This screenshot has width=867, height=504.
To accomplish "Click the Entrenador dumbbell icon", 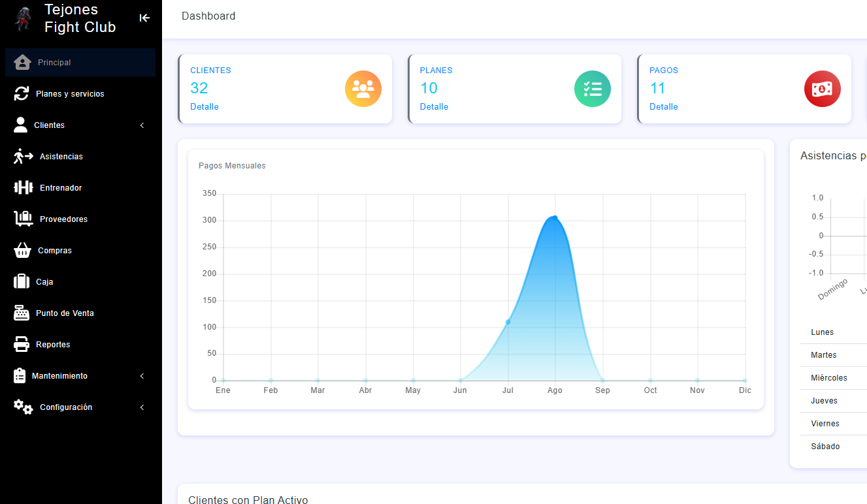I will click(x=23, y=188).
